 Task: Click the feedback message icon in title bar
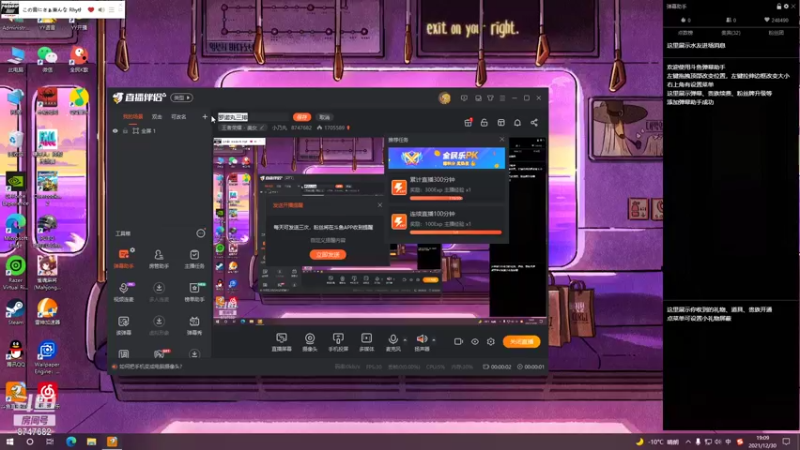click(x=464, y=98)
